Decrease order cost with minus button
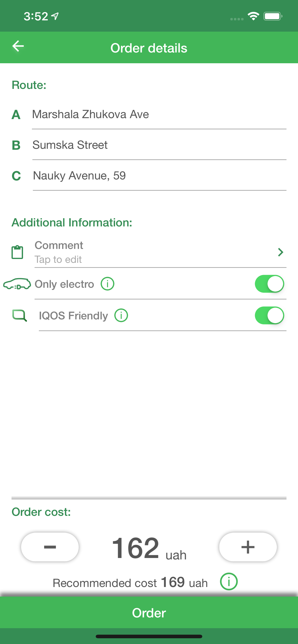This screenshot has height=644, width=298. click(50, 547)
